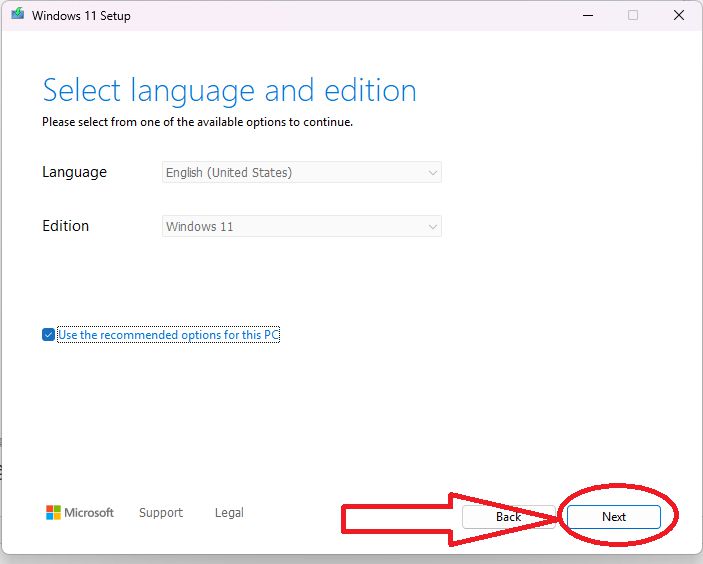
Task: Click the Microsoft four-color logo
Action: (x=54, y=513)
